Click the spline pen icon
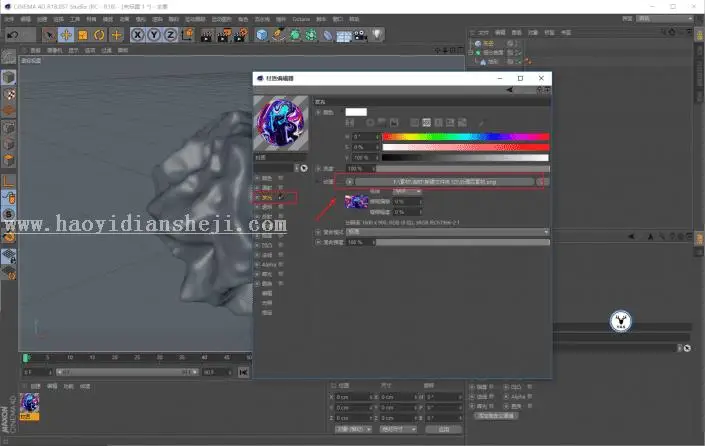The image size is (705, 446). pyautogui.click(x=279, y=35)
